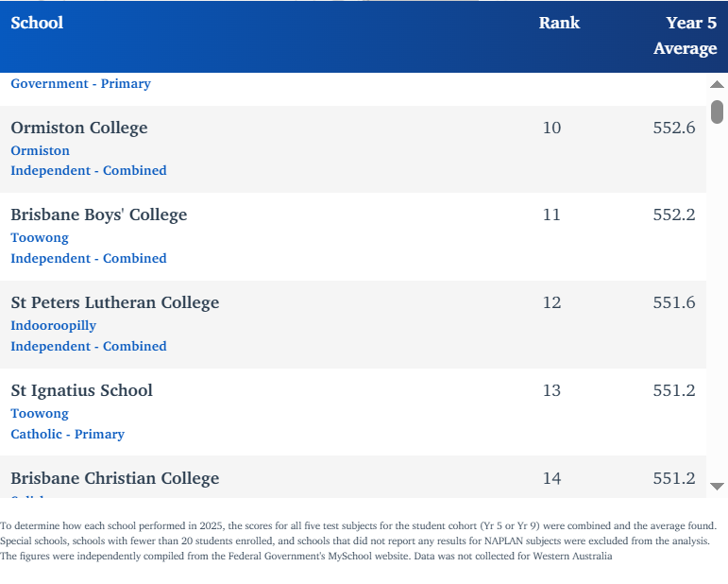Viewport: 728px width, 584px height.
Task: Open Brisbane Christian College entry
Action: pyautogui.click(x=115, y=478)
